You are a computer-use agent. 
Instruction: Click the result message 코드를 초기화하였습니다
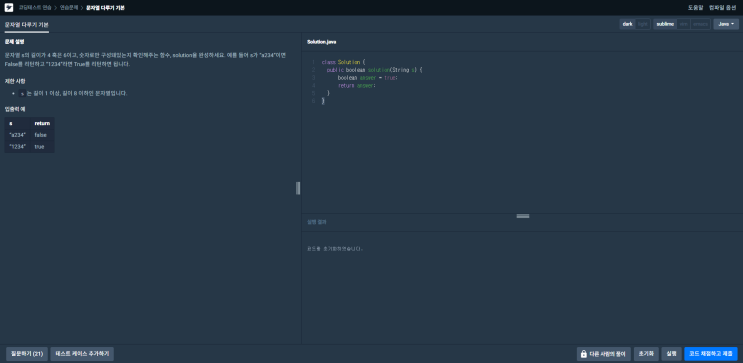tap(336, 248)
